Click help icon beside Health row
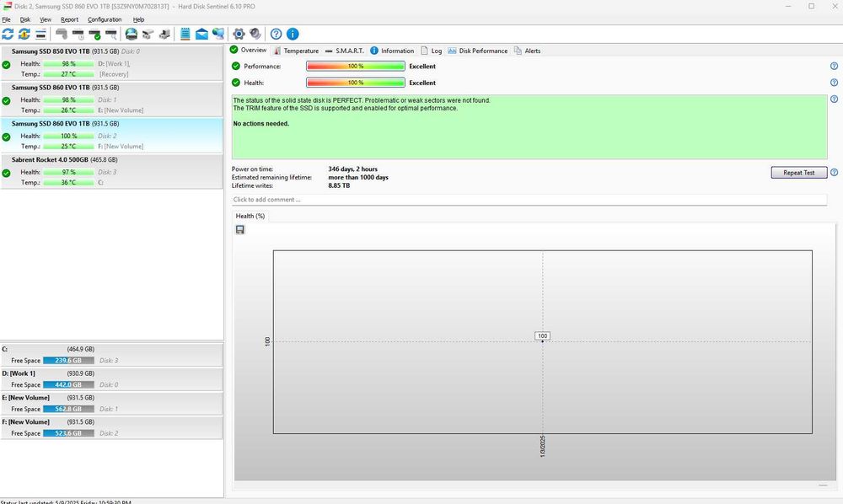This screenshot has height=504, width=843. pyautogui.click(x=834, y=83)
